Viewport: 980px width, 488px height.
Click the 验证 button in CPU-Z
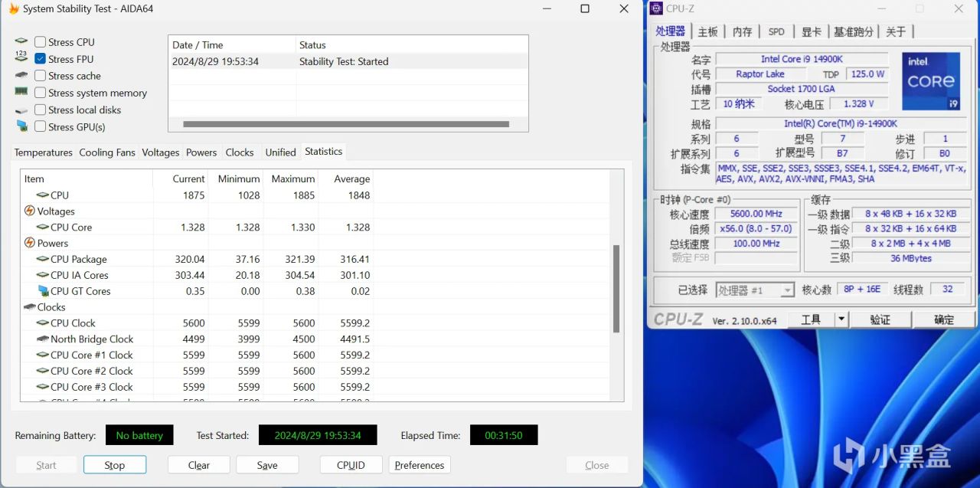(880, 319)
